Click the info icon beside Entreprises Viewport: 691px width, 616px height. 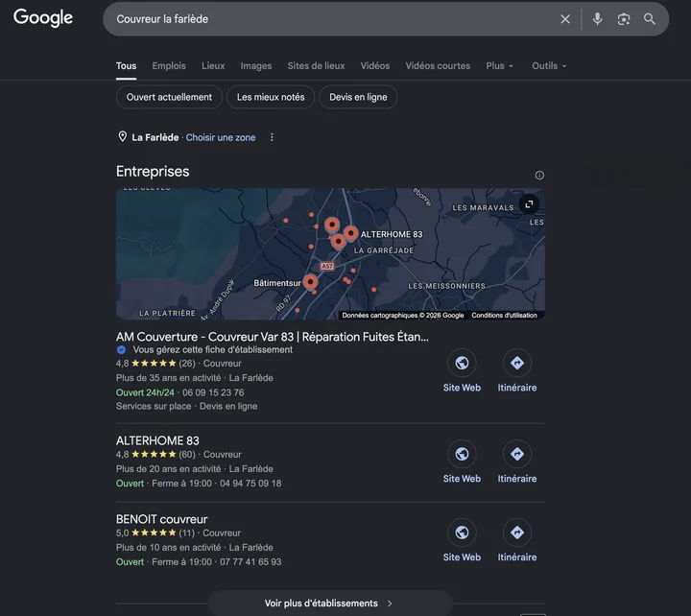539,176
